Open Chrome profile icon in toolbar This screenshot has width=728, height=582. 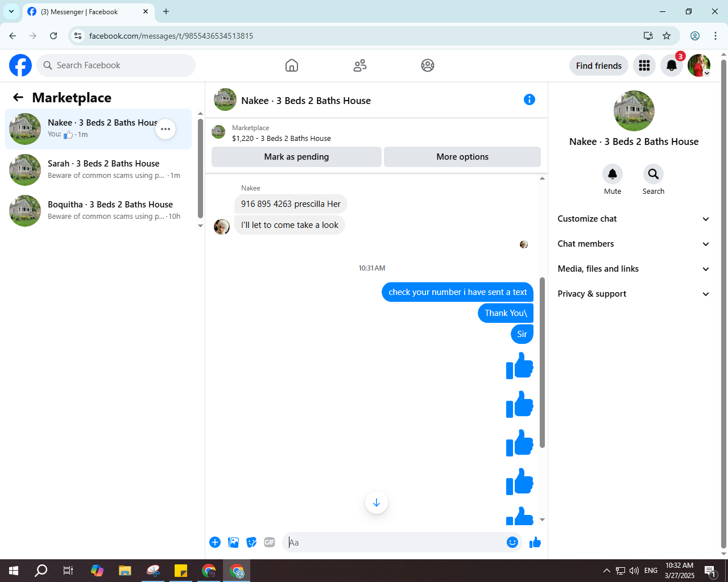point(695,36)
